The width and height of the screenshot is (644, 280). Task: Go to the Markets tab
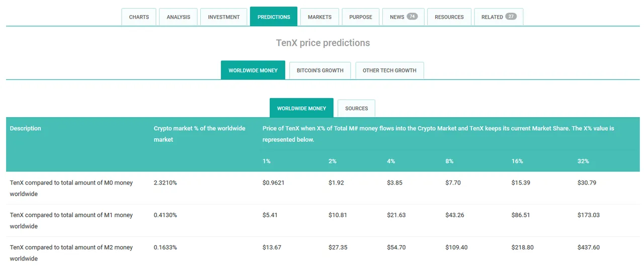[319, 17]
